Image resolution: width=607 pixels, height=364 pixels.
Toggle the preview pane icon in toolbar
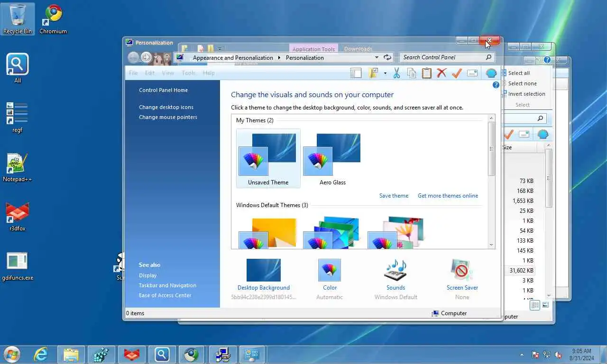click(x=356, y=73)
